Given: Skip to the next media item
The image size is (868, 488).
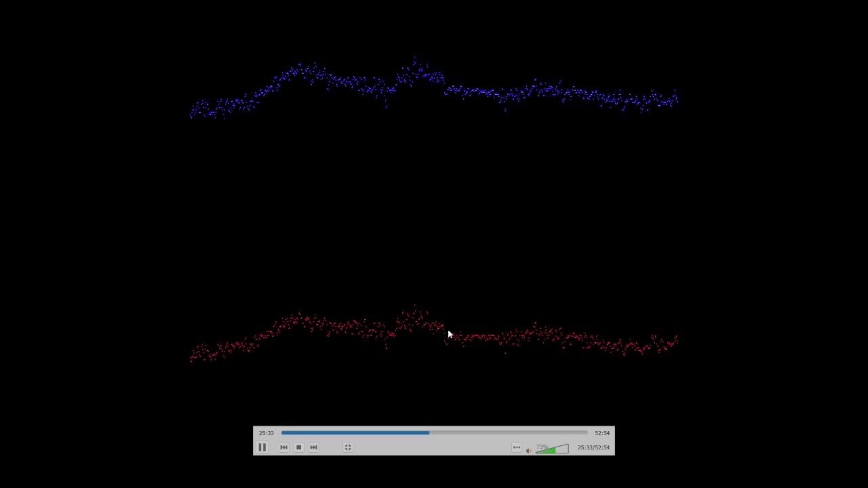Looking at the screenshot, I should [x=314, y=447].
